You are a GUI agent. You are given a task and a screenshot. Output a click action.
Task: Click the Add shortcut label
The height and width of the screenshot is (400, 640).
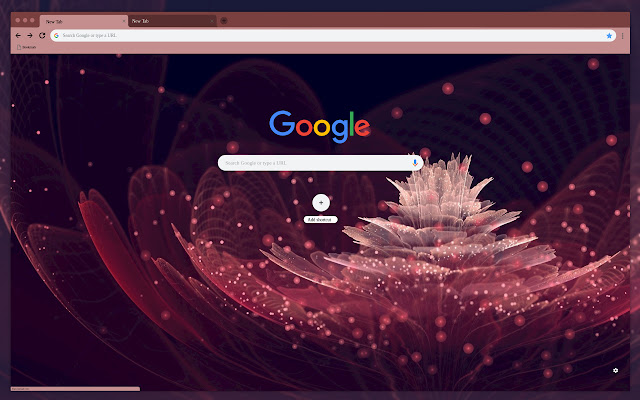coord(320,220)
